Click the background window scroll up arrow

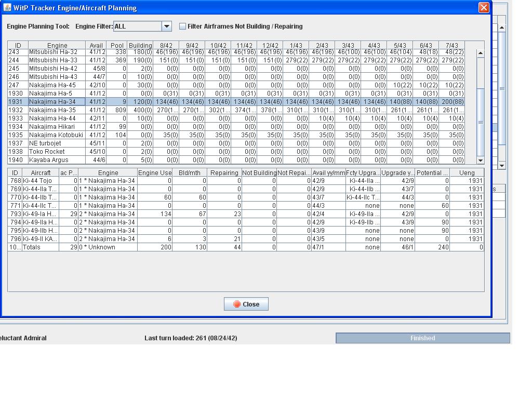pos(502,28)
